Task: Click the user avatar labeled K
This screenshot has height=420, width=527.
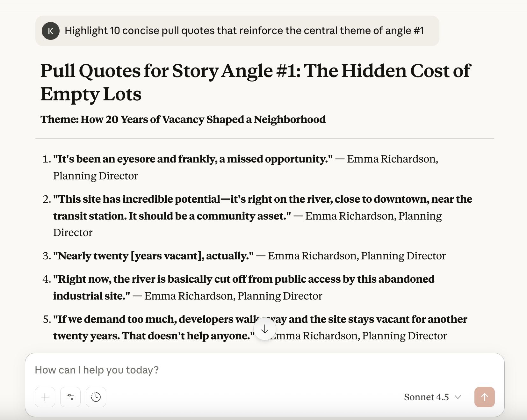Action: 51,31
